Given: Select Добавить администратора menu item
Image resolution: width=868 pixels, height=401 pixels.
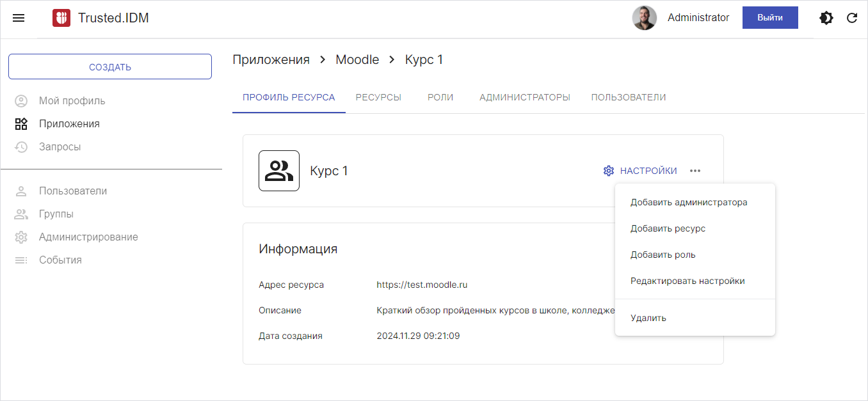Looking at the screenshot, I should coord(695,202).
